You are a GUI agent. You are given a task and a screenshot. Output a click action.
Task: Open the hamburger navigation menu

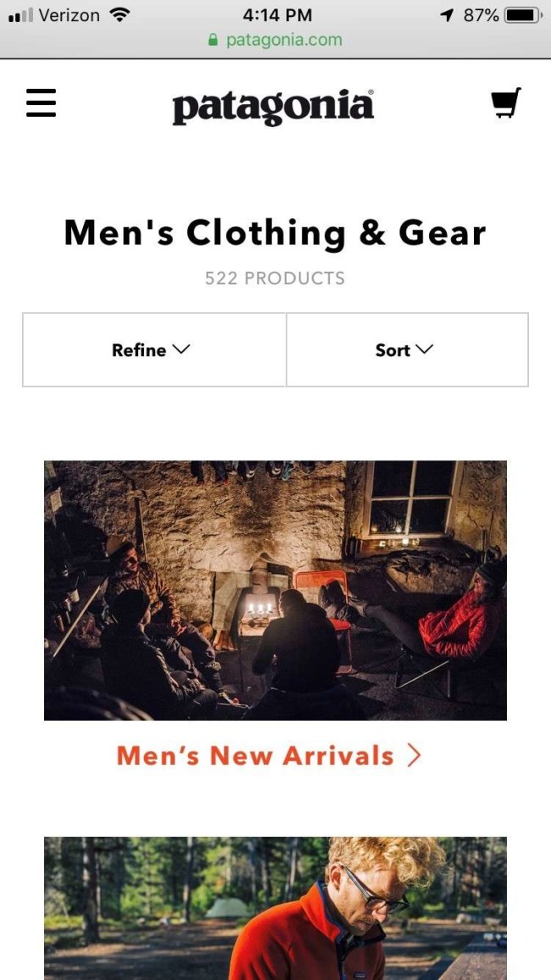pyautogui.click(x=42, y=103)
